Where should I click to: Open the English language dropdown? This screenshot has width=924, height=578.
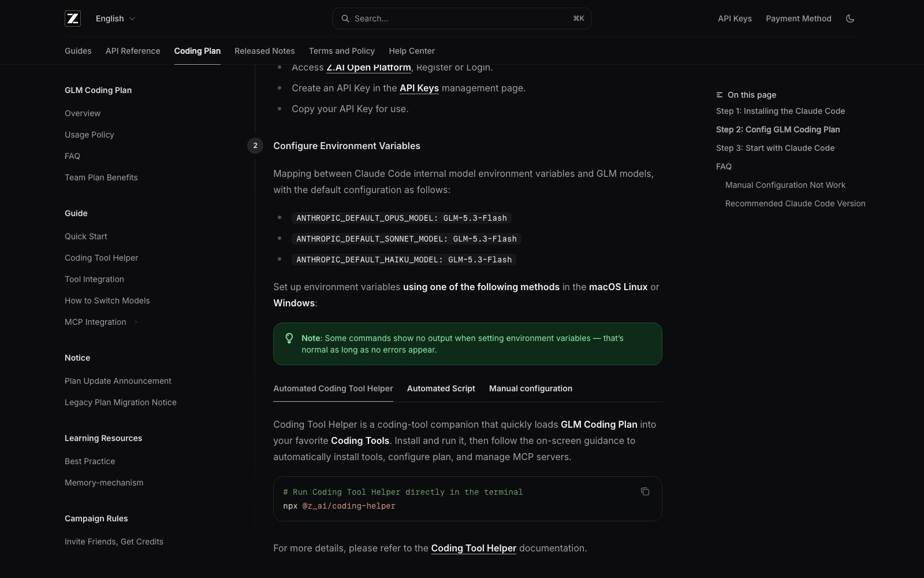pyautogui.click(x=115, y=18)
